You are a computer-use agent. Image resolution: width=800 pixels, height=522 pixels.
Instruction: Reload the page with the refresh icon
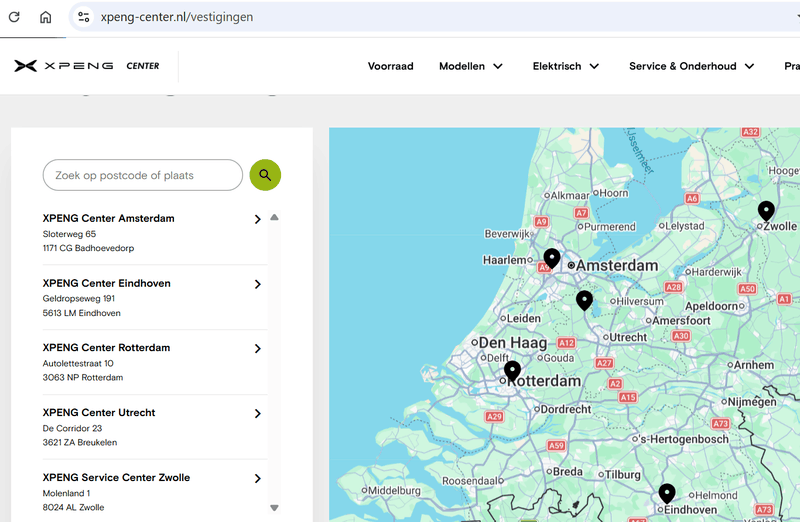(14, 17)
